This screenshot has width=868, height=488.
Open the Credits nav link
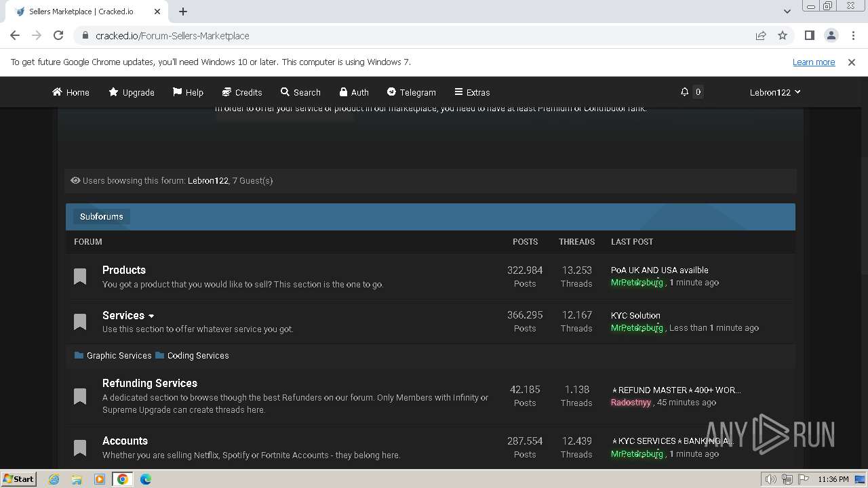(242, 92)
